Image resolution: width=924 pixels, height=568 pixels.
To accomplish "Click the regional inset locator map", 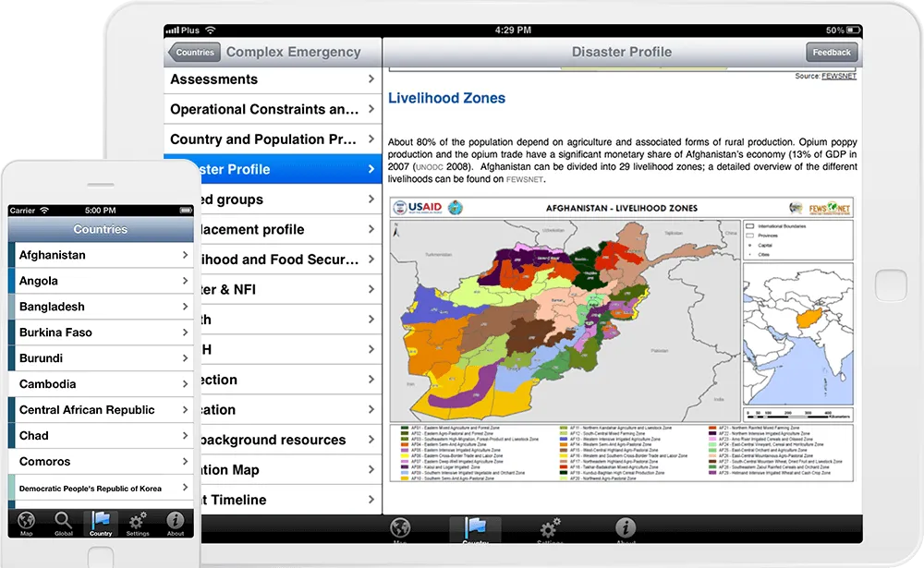I will [798, 334].
